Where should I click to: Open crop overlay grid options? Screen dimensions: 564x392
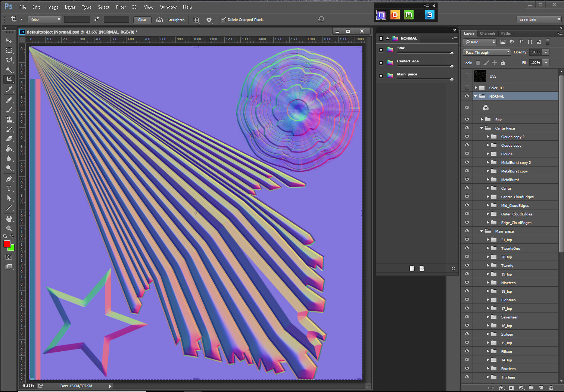196,20
